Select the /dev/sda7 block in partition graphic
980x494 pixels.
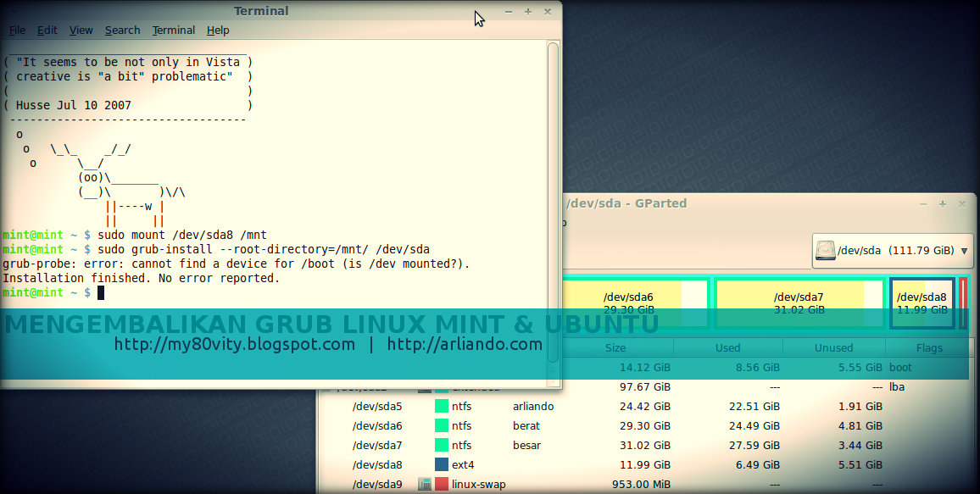pyautogui.click(x=799, y=303)
